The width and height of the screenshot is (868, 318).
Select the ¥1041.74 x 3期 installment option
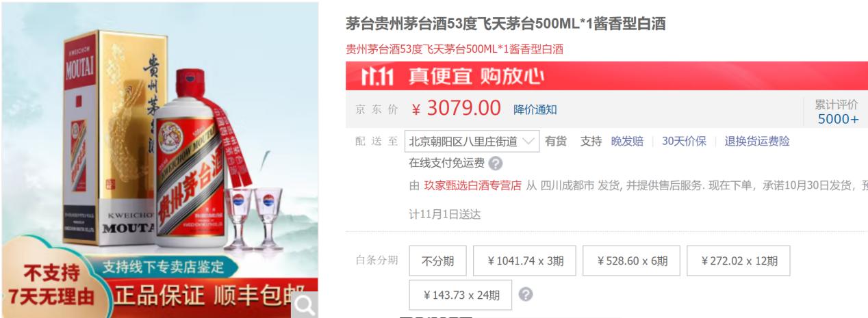click(x=525, y=261)
